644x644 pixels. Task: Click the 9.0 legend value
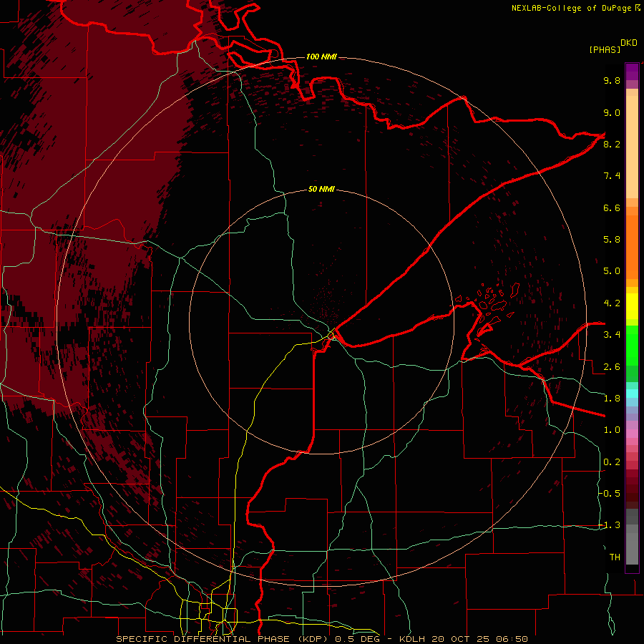click(612, 112)
